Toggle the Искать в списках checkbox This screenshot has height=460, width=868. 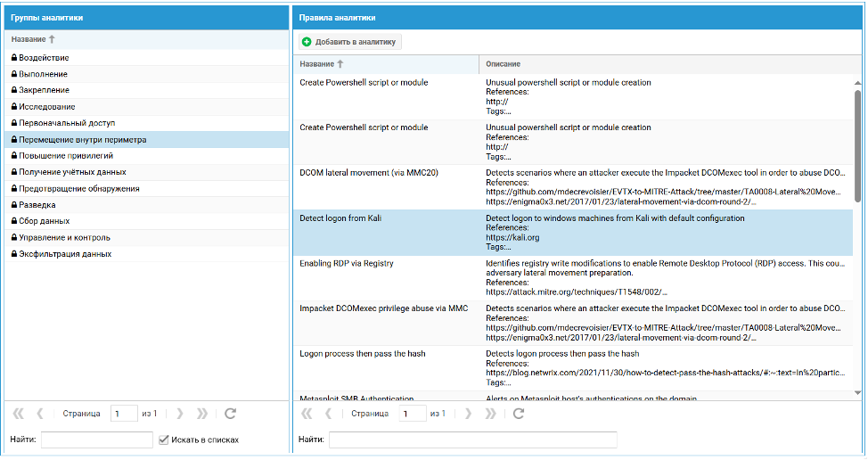pyautogui.click(x=163, y=439)
